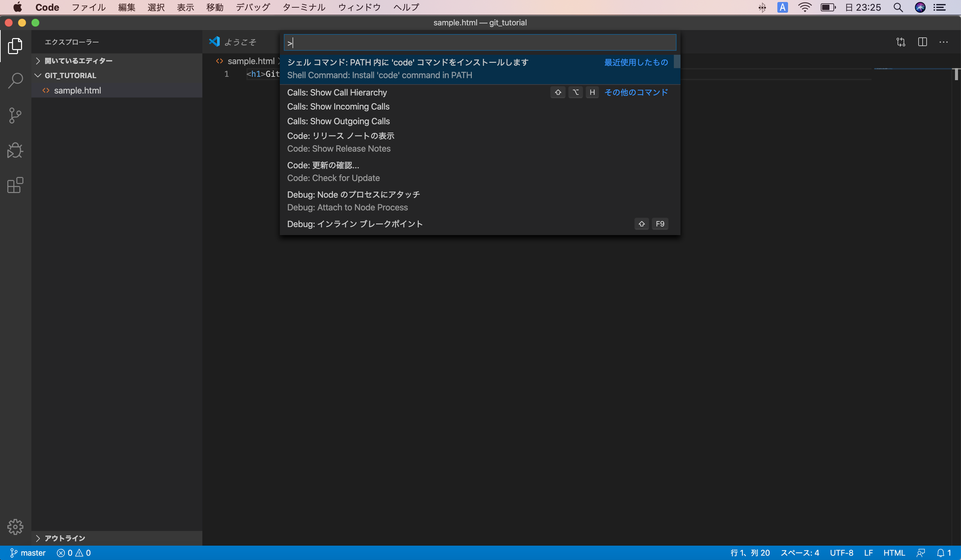Run Shell Command: Install 'code' command in PATH

pyautogui.click(x=480, y=69)
